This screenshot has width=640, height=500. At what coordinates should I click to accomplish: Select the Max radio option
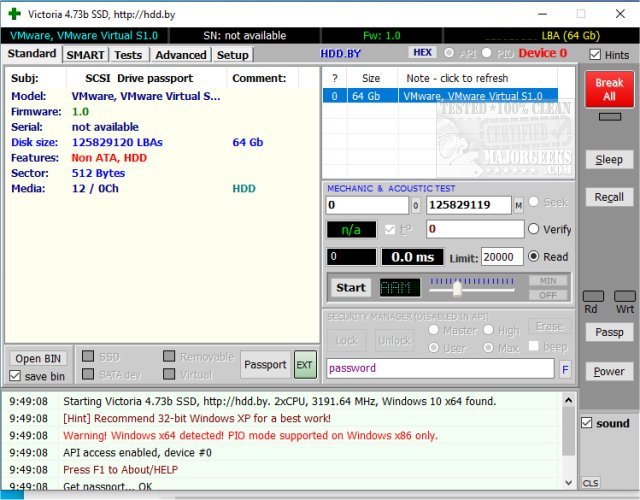coord(488,348)
